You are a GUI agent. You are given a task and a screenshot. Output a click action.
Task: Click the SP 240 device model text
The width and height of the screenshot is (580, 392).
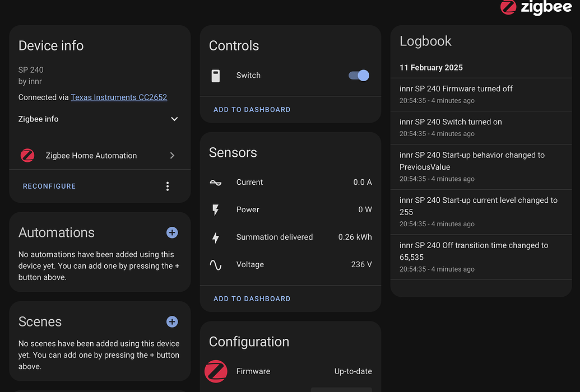(x=31, y=70)
